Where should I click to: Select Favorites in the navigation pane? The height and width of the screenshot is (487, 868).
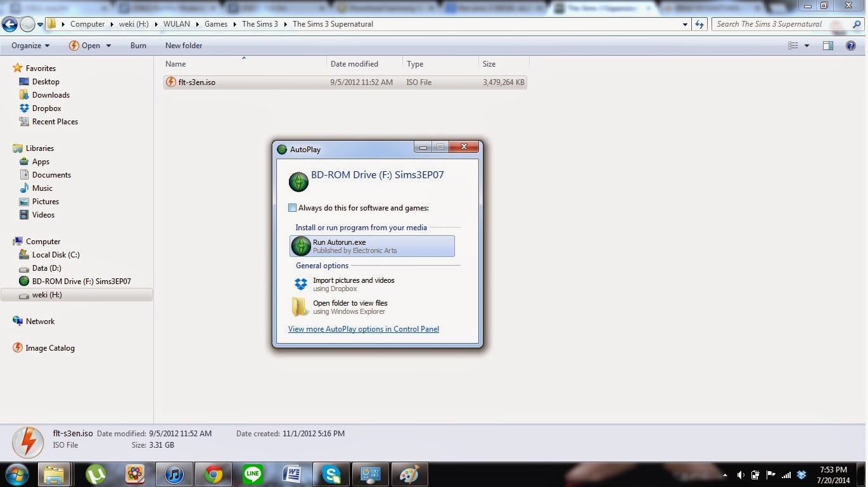(x=41, y=68)
